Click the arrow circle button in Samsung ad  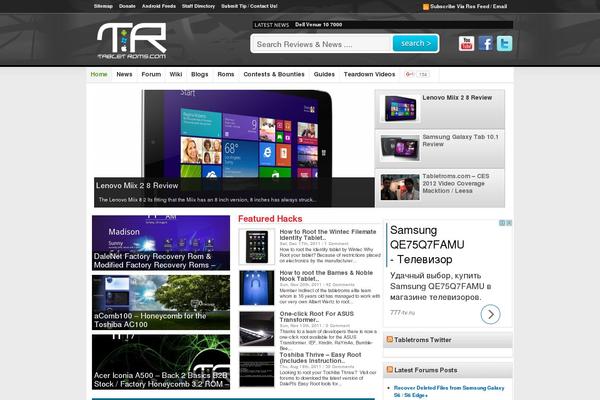490,314
